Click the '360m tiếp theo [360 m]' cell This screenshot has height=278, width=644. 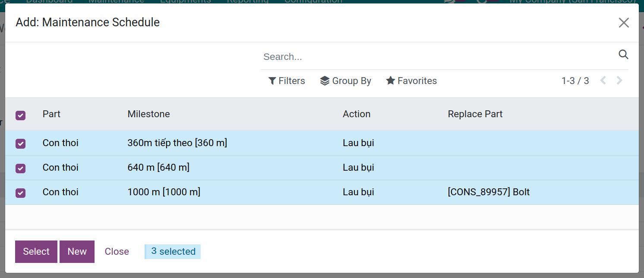pyautogui.click(x=177, y=143)
